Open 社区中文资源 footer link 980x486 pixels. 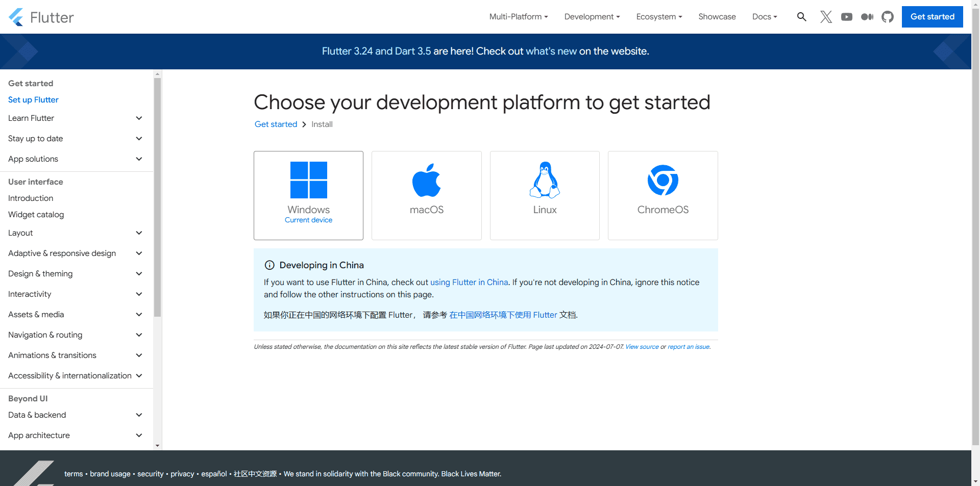click(x=255, y=474)
